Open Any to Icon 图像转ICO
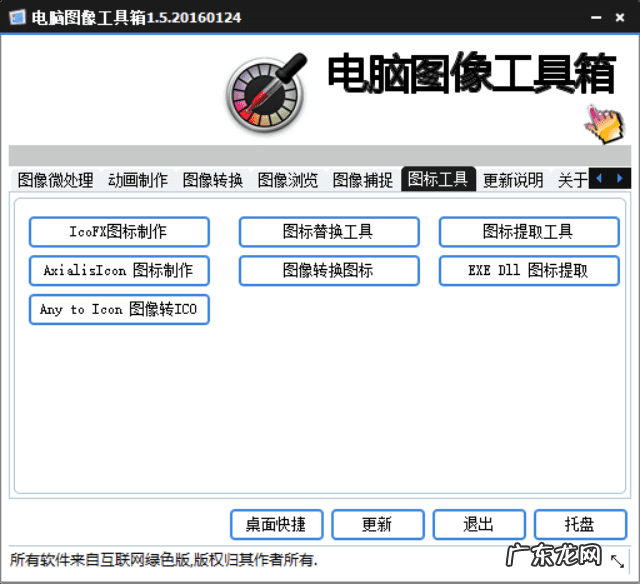The image size is (640, 584). (119, 309)
